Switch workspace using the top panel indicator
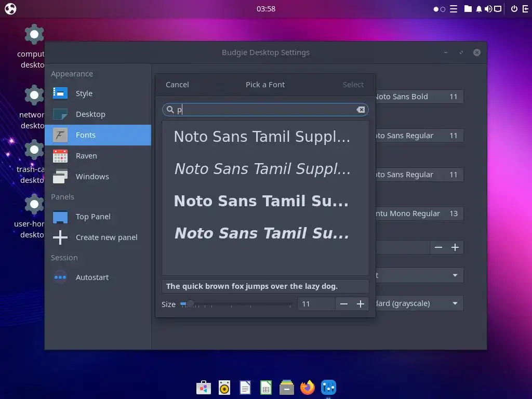 [x=440, y=9]
